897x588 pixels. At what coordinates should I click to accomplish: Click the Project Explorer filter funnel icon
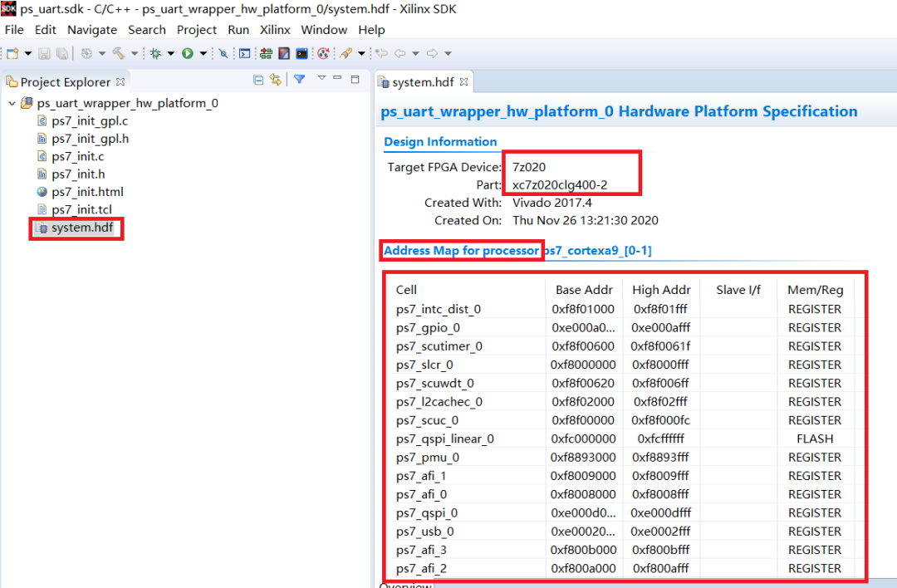300,80
